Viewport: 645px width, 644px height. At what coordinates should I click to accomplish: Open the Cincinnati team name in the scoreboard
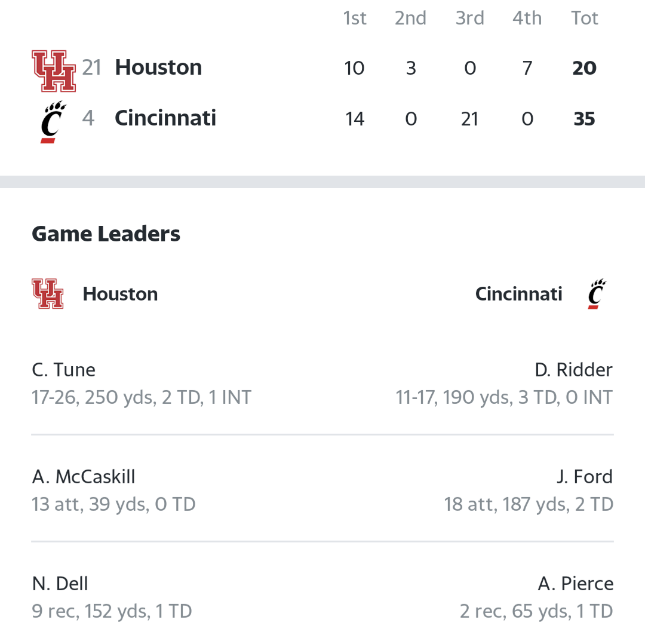click(x=165, y=118)
